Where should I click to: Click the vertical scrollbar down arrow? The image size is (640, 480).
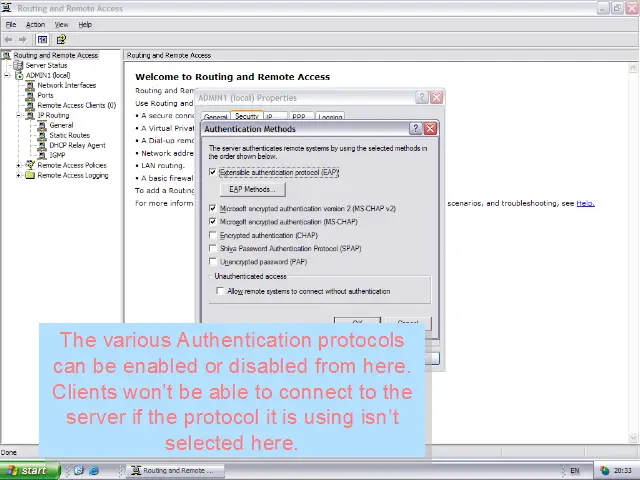[x=633, y=438]
